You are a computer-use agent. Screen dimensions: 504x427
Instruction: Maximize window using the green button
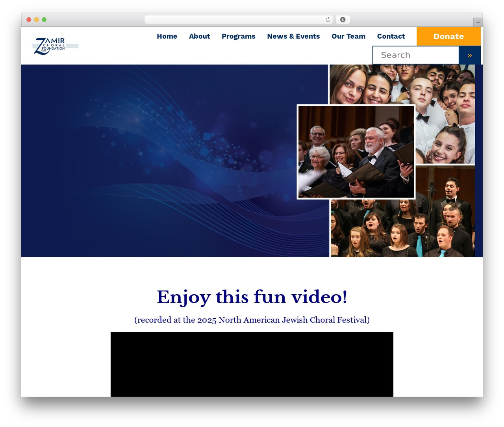point(44,20)
